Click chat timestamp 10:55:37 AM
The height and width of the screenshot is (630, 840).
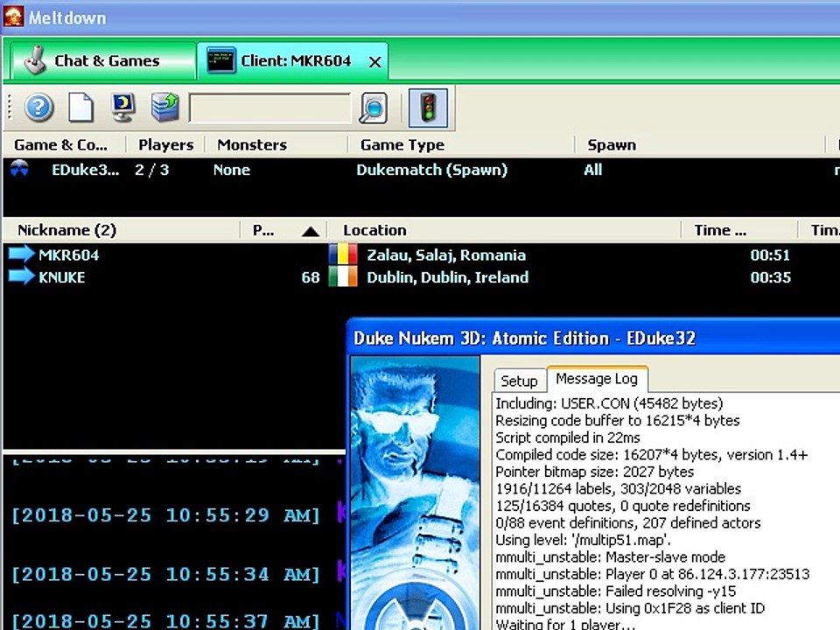165,620
